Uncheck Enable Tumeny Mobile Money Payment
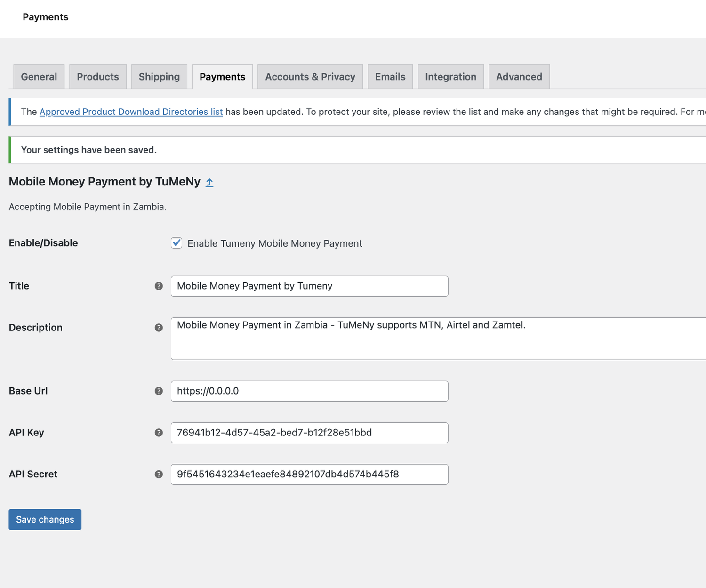Viewport: 706px width, 588px height. [176, 243]
